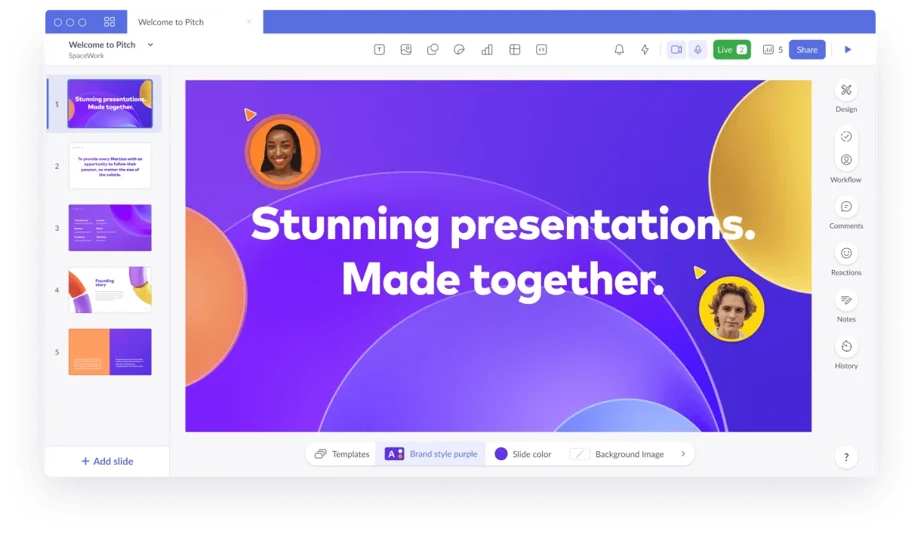Toggle the Live session button
Viewport: 921px width, 534px height.
pos(731,49)
